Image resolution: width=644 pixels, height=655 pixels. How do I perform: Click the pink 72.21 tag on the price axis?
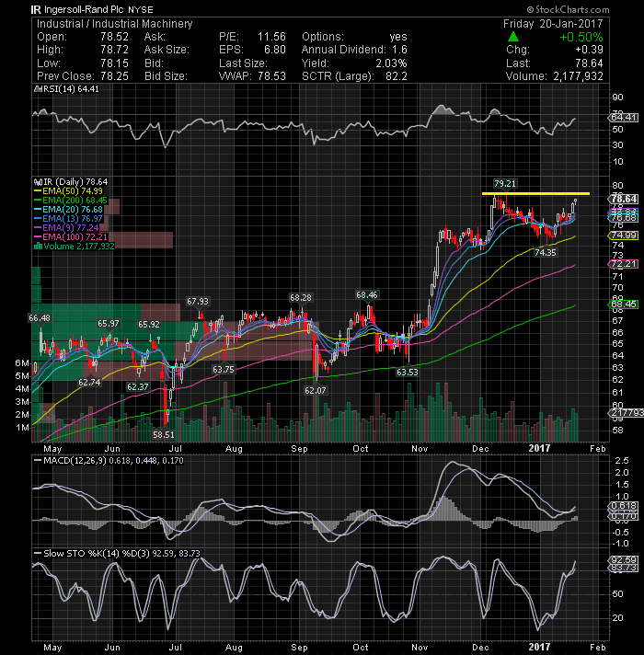click(x=624, y=264)
